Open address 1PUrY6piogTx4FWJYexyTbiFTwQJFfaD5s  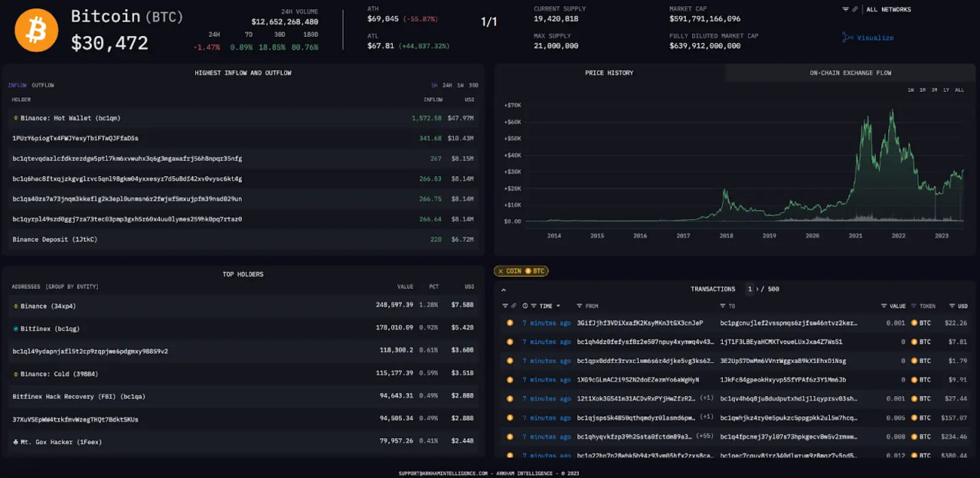(75, 138)
